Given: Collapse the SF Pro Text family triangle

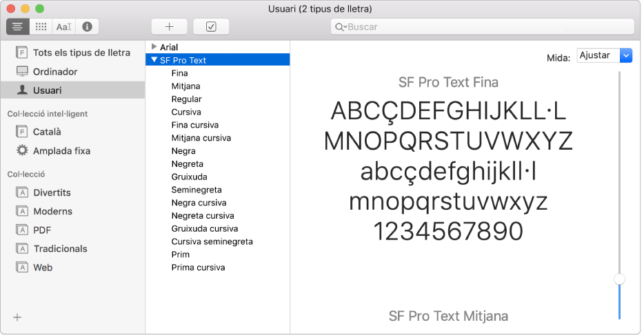Looking at the screenshot, I should click(x=154, y=59).
